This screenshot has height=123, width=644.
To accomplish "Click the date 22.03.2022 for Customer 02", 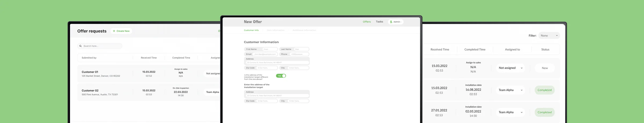I will (181, 92).
